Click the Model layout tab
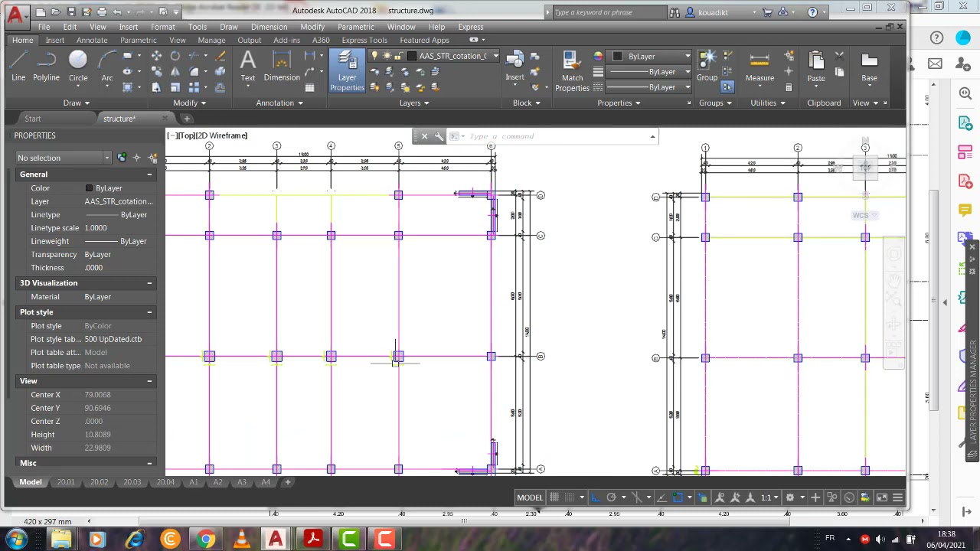Image resolution: width=980 pixels, height=551 pixels. pyautogui.click(x=31, y=482)
